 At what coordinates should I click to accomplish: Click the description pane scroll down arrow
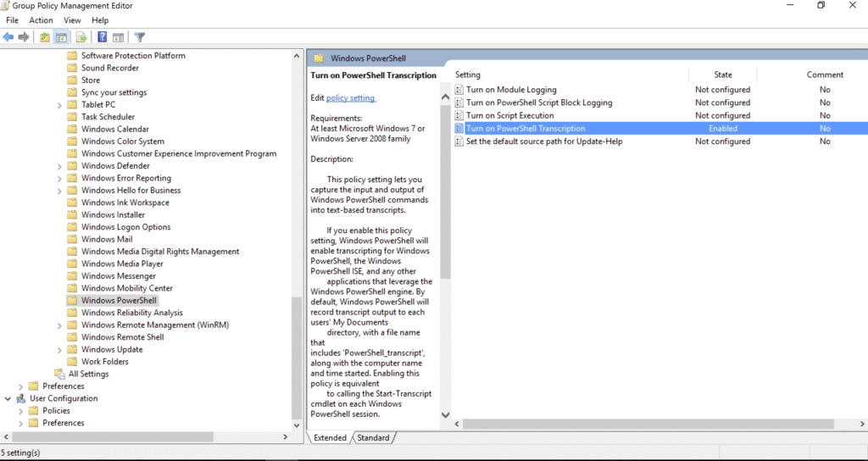(x=446, y=415)
